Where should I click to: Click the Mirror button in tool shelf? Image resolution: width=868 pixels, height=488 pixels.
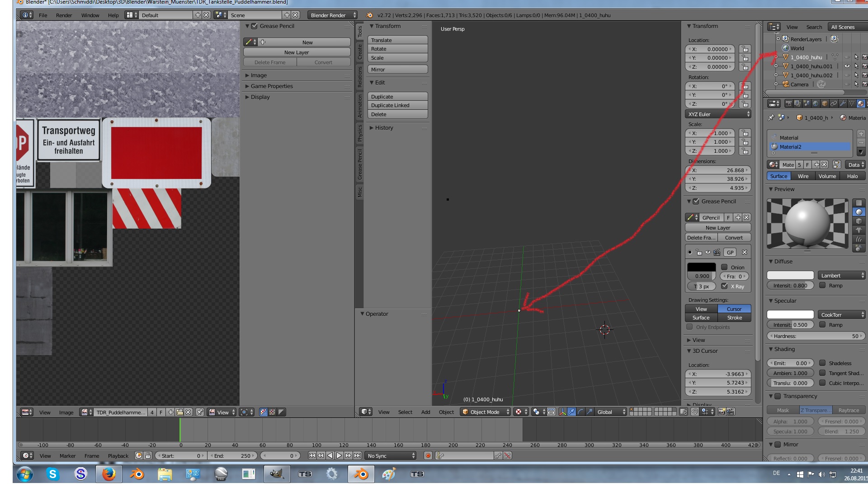(397, 70)
